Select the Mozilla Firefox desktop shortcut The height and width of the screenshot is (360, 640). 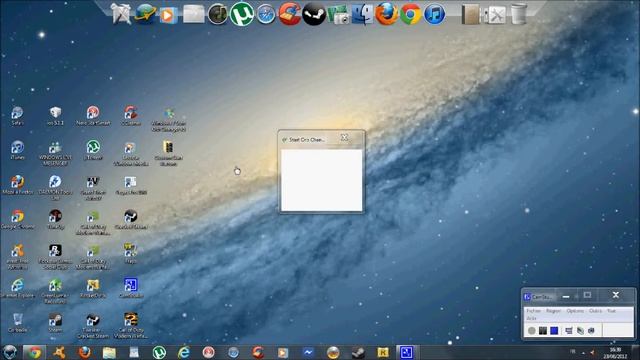click(x=17, y=184)
